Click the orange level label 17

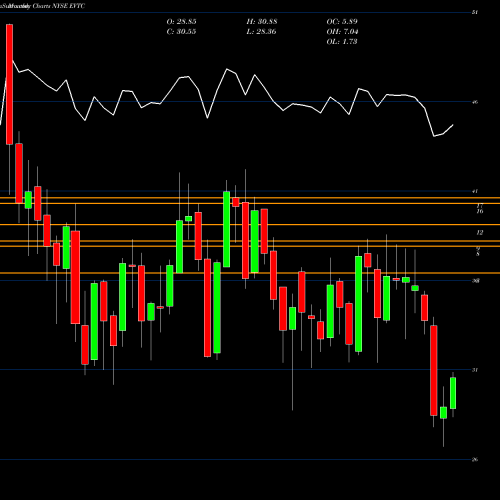pyautogui.click(x=480, y=206)
